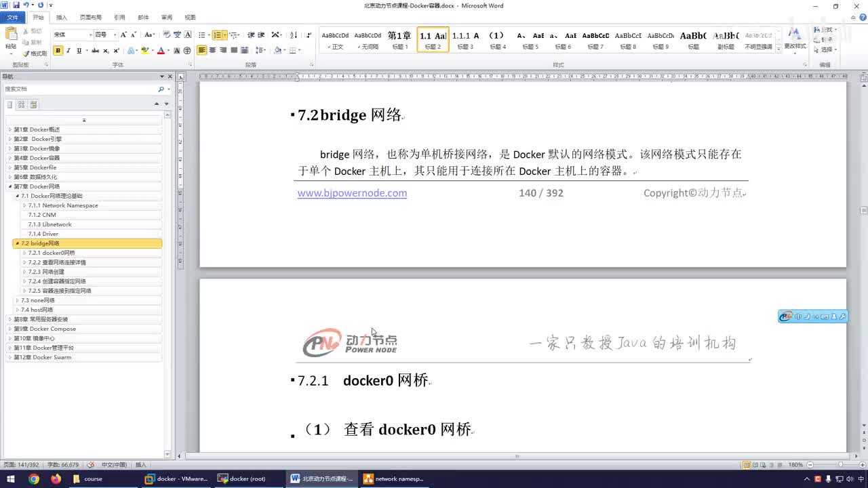Adjust the zoom slider in the status bar

(x=841, y=465)
